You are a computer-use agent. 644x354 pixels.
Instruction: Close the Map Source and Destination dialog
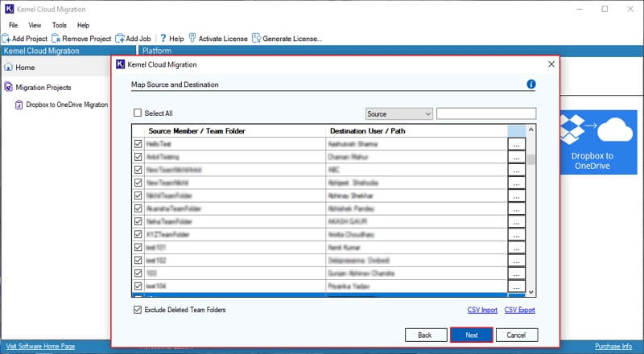pos(551,64)
